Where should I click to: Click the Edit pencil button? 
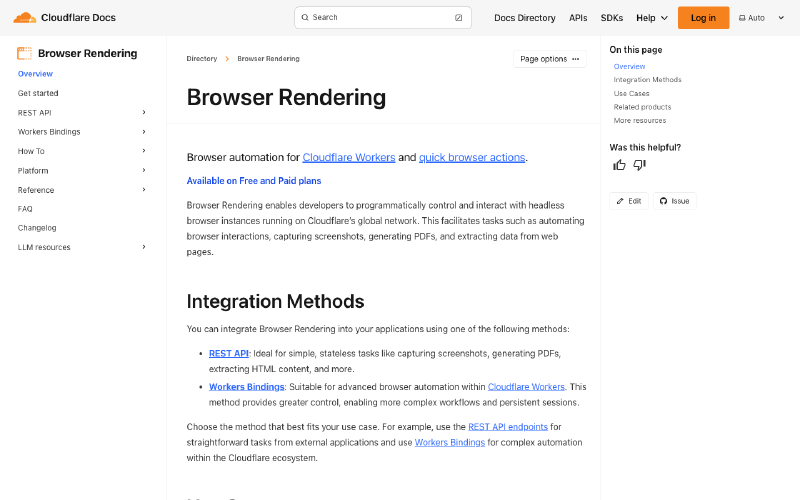(x=629, y=201)
